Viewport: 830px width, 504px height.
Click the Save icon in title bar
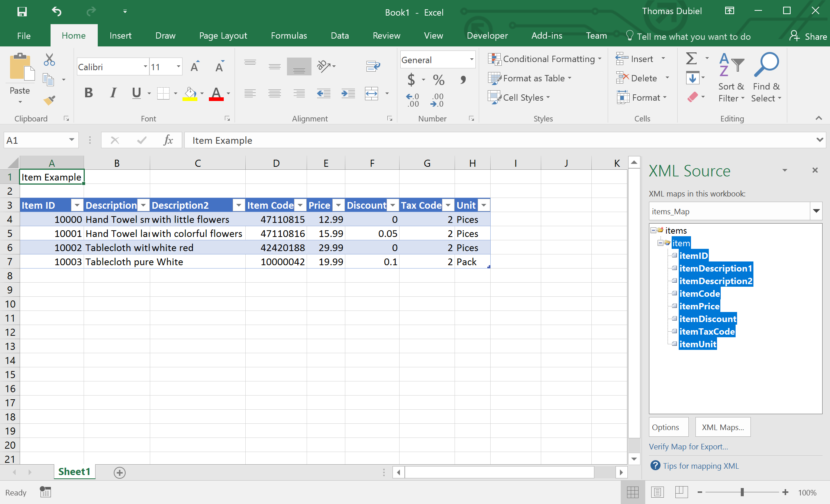(x=22, y=12)
